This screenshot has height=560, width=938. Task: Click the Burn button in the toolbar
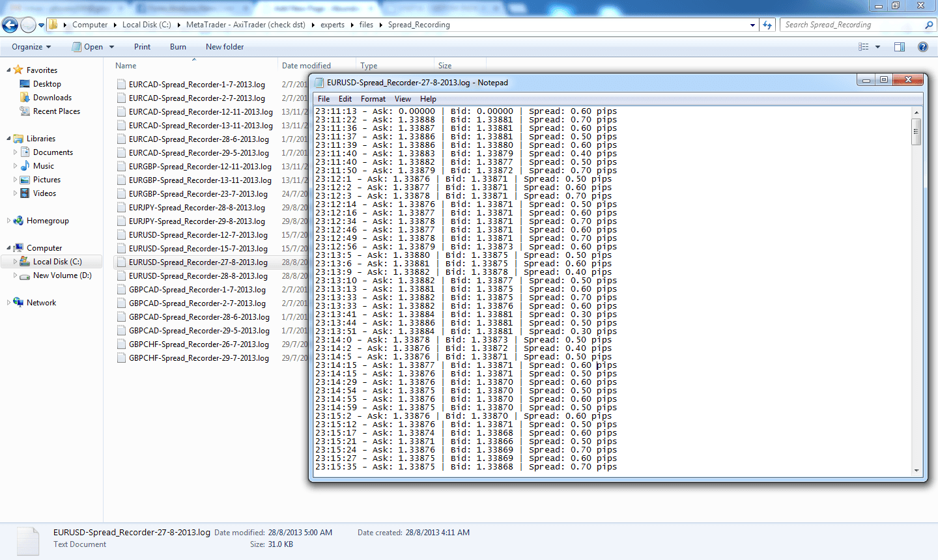pos(178,46)
